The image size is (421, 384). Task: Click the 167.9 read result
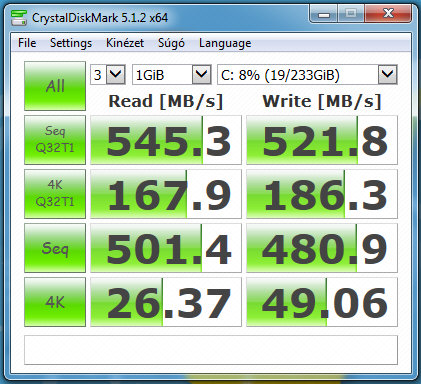point(166,194)
